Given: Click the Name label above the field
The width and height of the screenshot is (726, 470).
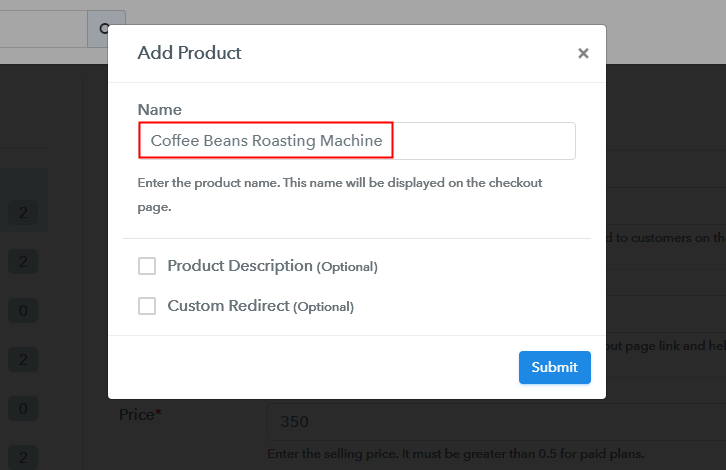Looking at the screenshot, I should click(160, 110).
